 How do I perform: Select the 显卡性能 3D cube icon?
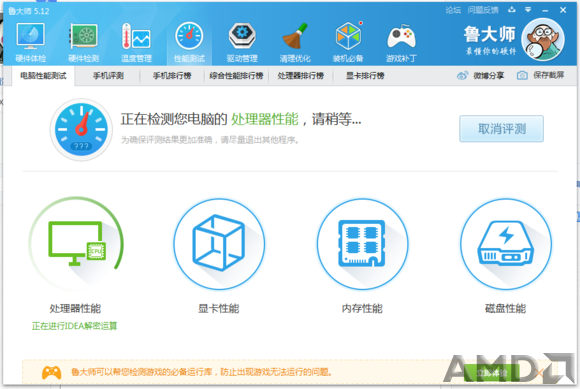point(219,244)
